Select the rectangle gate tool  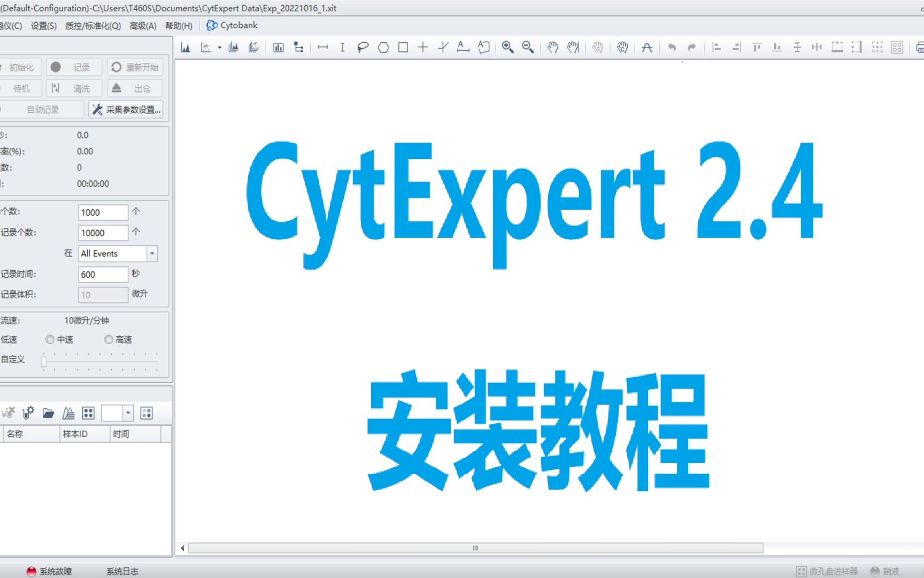coord(403,48)
